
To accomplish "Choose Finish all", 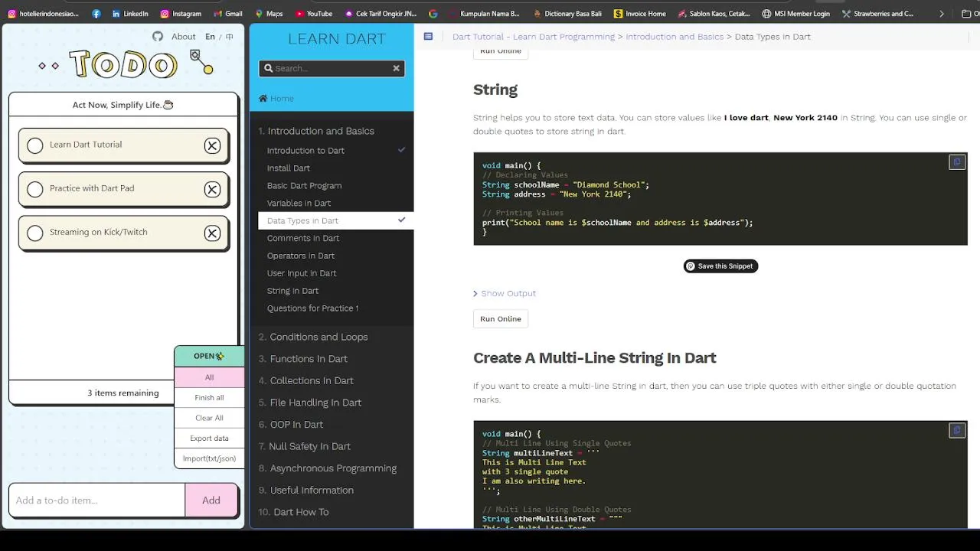I will coord(209,398).
